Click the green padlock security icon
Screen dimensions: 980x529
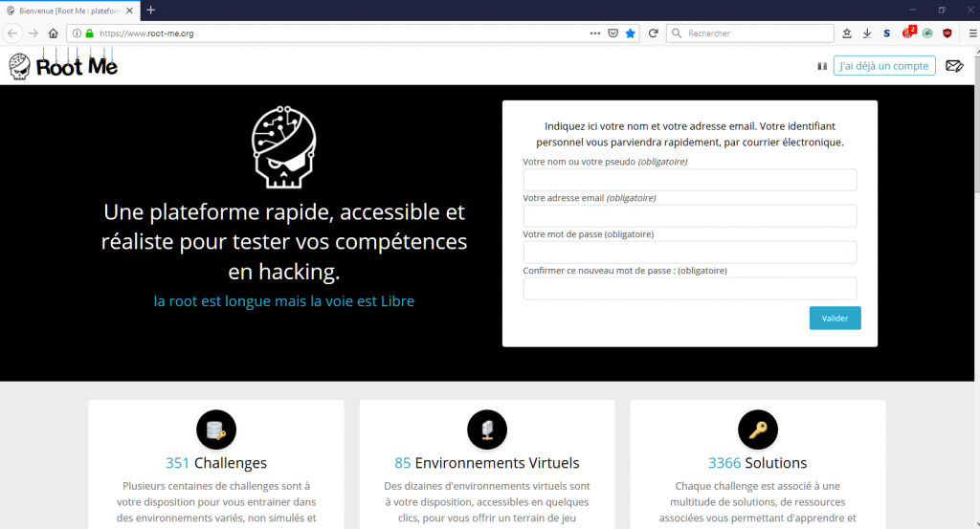click(90, 33)
